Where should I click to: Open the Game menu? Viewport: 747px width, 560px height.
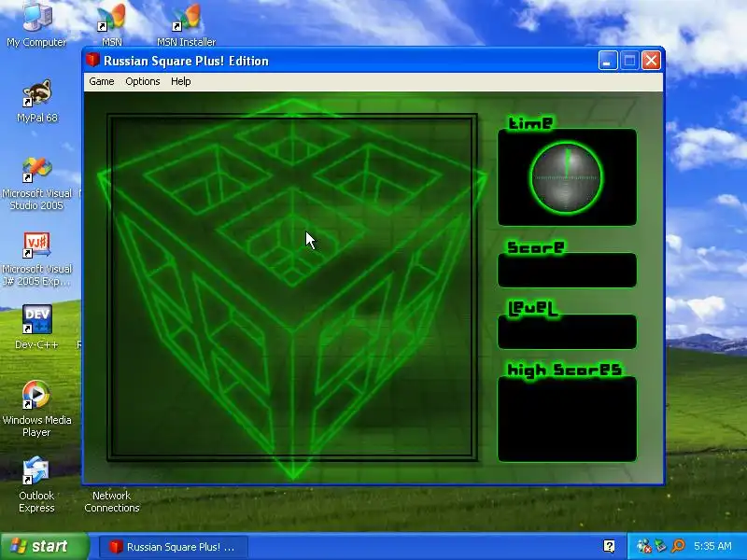(x=102, y=81)
